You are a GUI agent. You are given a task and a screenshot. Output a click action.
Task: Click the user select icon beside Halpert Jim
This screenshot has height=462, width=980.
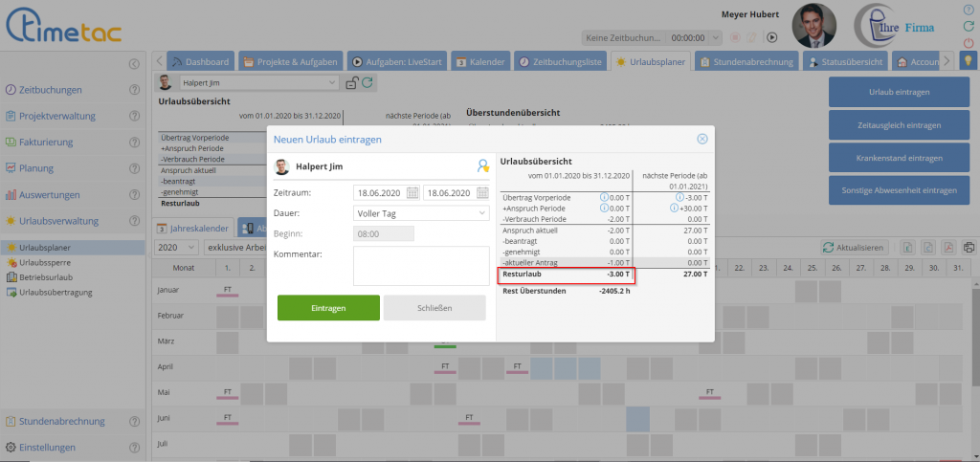point(482,166)
